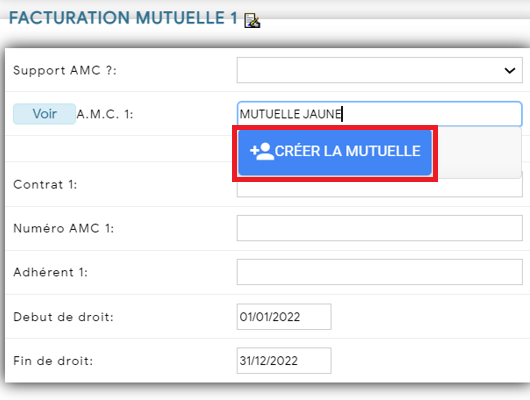Click the Debut de droit label

pos(64,317)
